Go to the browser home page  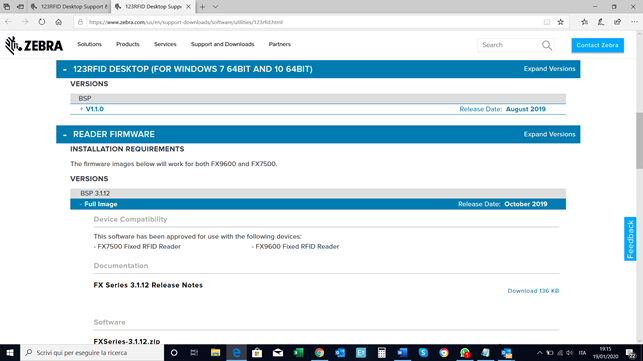pos(59,22)
